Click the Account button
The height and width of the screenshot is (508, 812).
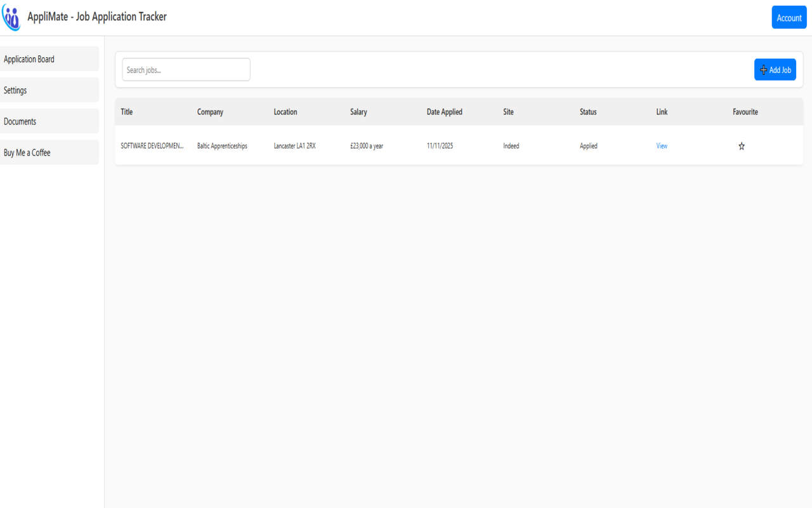(789, 17)
